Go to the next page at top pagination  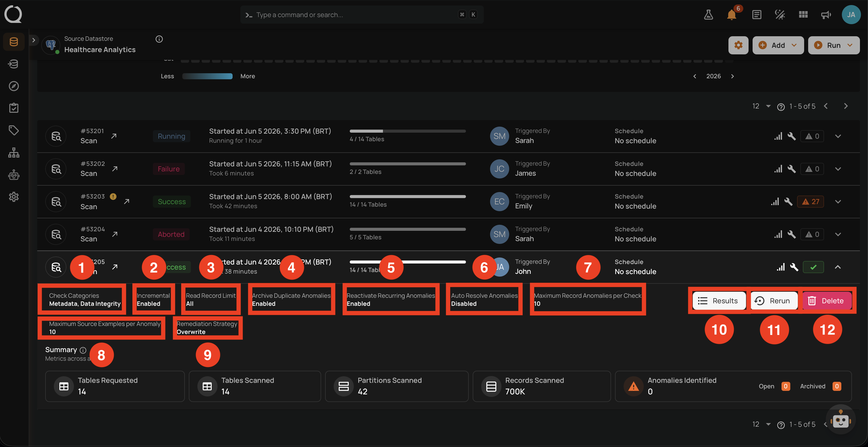[x=846, y=106]
